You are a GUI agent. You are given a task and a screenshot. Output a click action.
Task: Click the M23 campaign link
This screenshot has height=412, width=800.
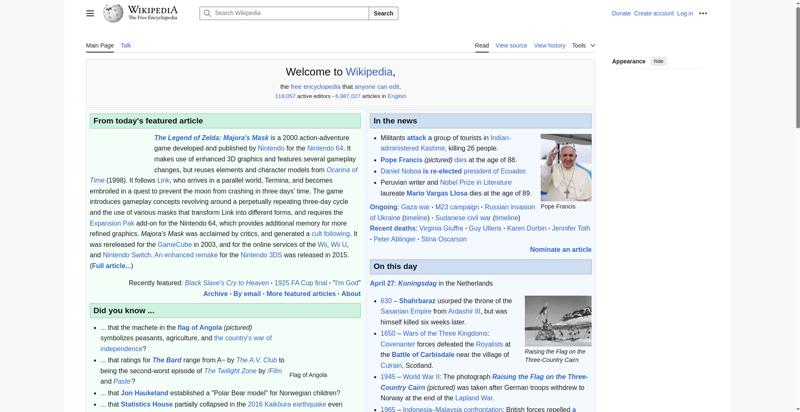[457, 207]
